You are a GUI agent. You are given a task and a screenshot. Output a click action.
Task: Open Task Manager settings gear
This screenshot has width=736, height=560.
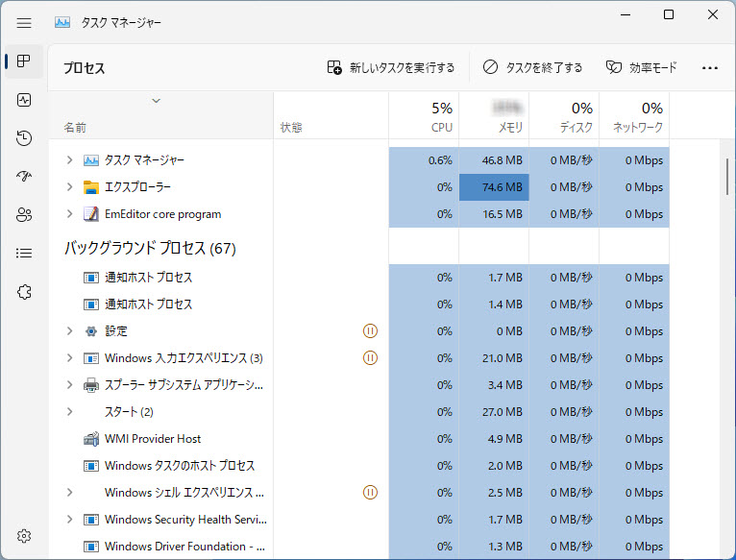pos(25,536)
